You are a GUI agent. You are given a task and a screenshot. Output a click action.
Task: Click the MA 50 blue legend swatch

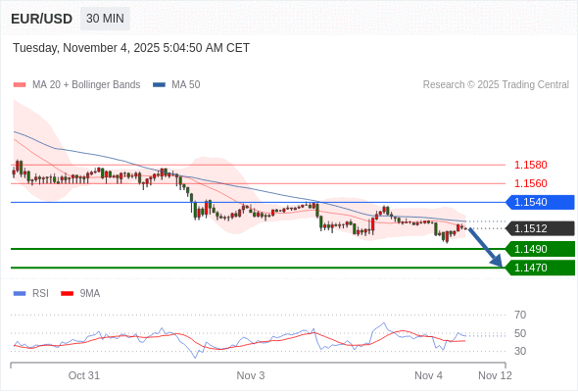(159, 85)
